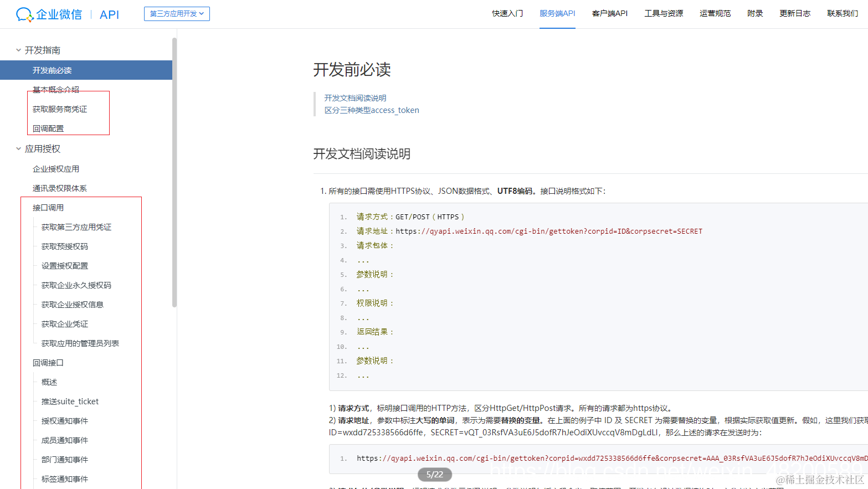Open the 通讯录权限体系 page
868x489 pixels.
coord(59,188)
